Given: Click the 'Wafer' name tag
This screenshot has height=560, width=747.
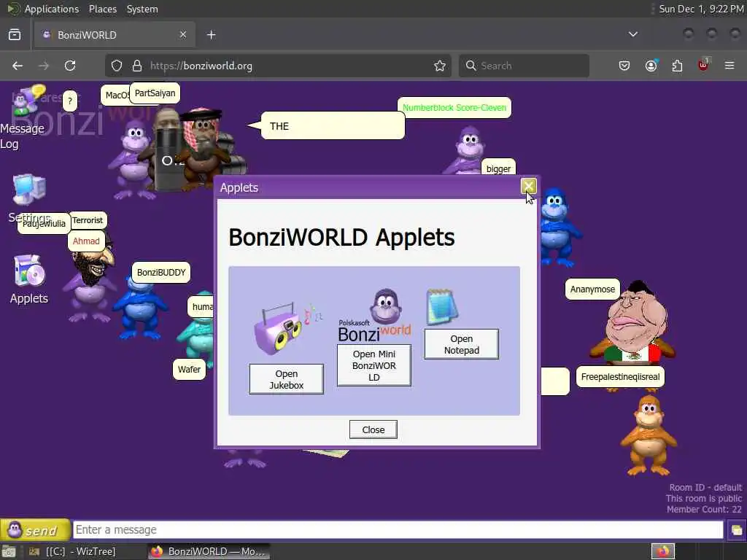Looking at the screenshot, I should click(189, 369).
